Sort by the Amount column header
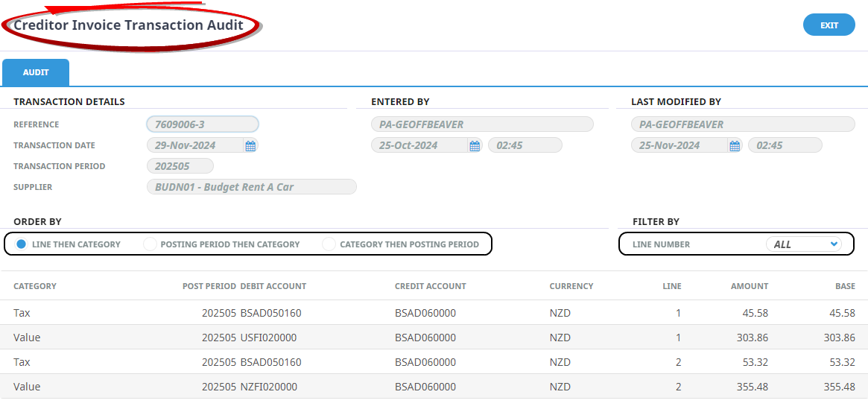 749,286
